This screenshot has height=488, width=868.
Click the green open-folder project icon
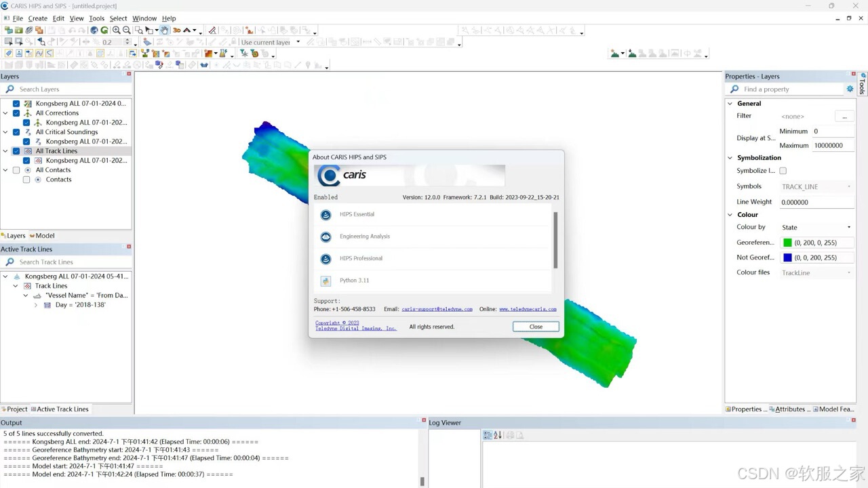(x=18, y=30)
